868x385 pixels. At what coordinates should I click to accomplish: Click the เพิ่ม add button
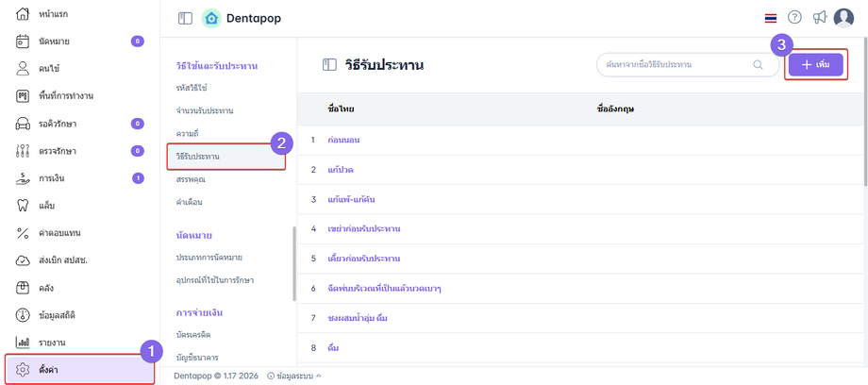[x=815, y=64]
